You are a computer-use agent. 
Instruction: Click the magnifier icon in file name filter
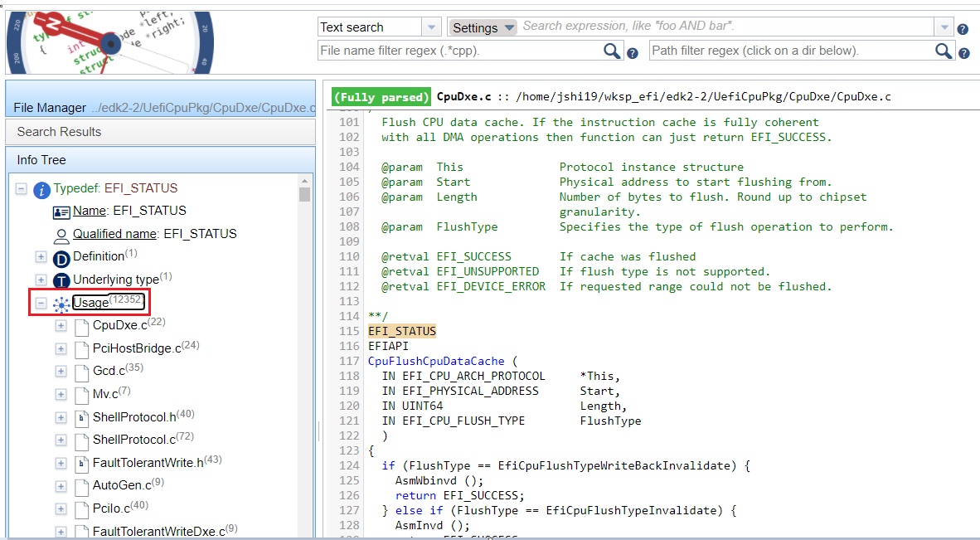612,51
